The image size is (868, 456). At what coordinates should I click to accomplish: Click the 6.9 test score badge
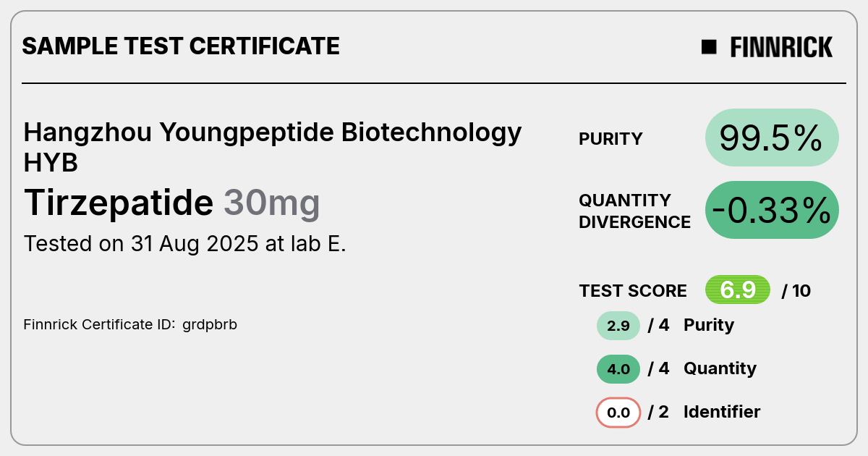coord(738,290)
